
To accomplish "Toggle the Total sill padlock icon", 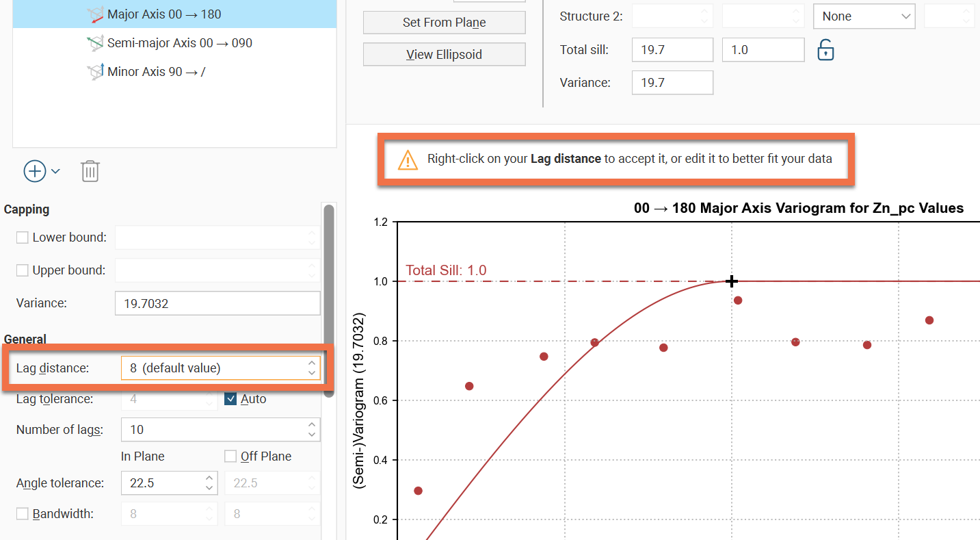I will tap(826, 50).
